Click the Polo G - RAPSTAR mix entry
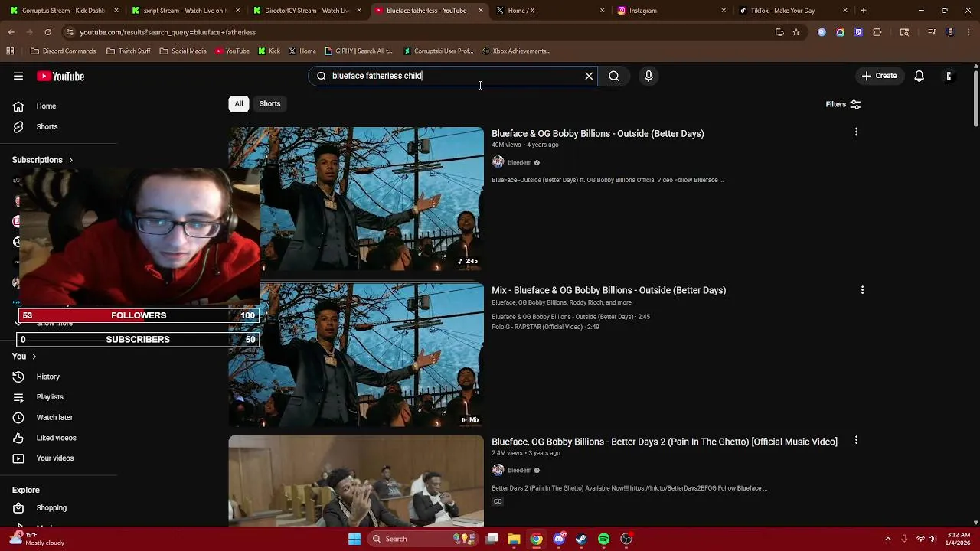 545,327
